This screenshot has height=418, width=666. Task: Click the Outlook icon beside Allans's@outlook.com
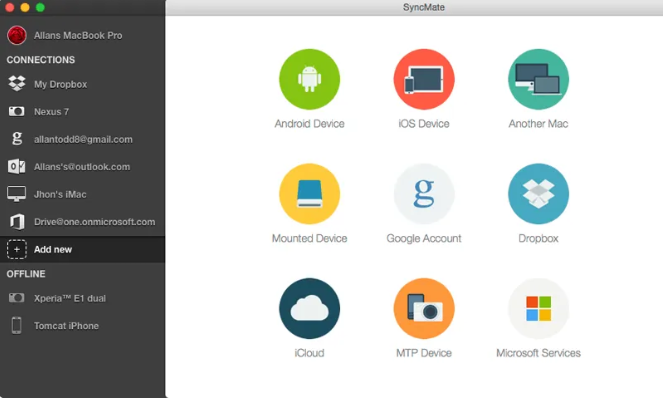click(17, 167)
